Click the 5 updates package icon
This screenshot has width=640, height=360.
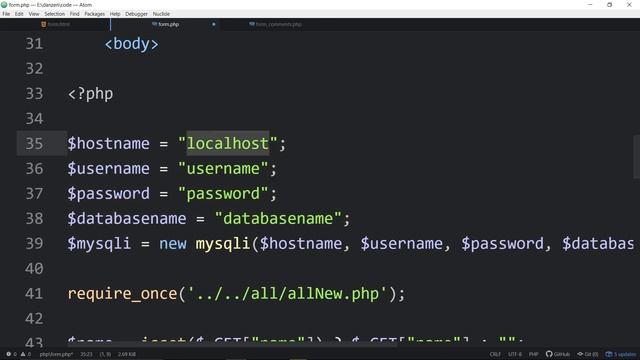[x=621, y=354]
